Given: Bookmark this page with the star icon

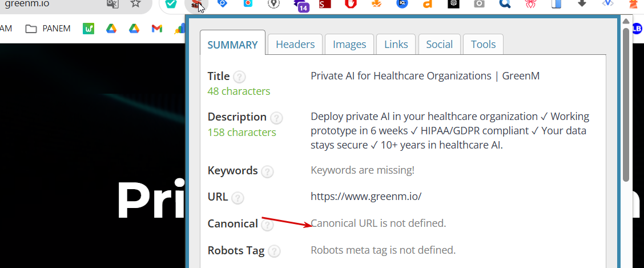Looking at the screenshot, I should [135, 3].
